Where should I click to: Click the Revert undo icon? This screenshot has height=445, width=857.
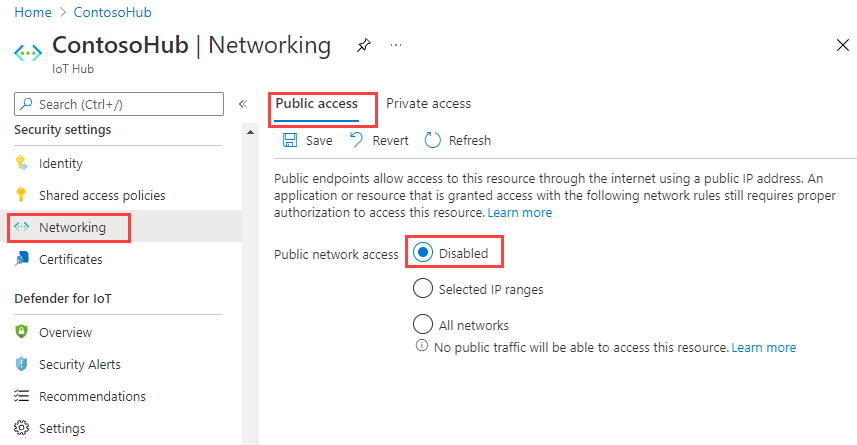[357, 140]
